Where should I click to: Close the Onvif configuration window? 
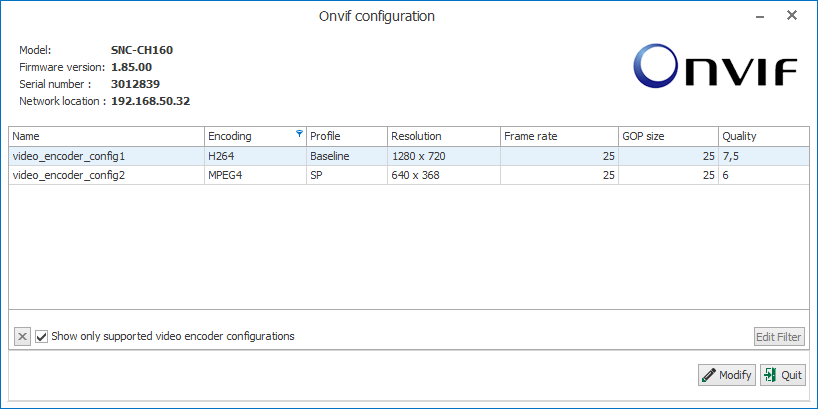coord(792,16)
